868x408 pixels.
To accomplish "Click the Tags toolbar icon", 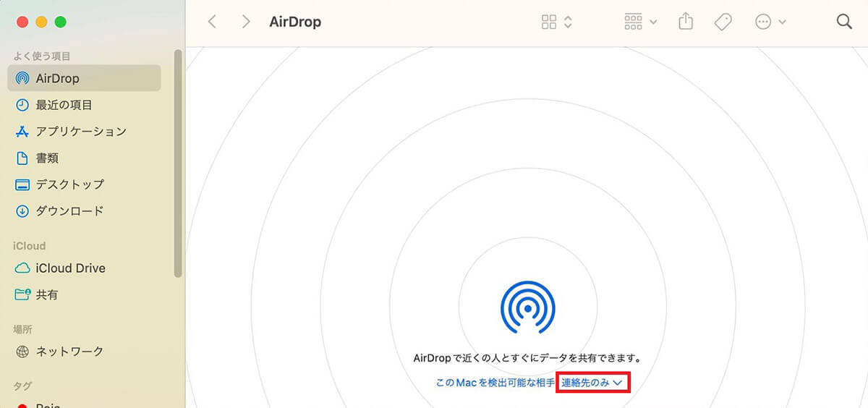I will click(723, 22).
